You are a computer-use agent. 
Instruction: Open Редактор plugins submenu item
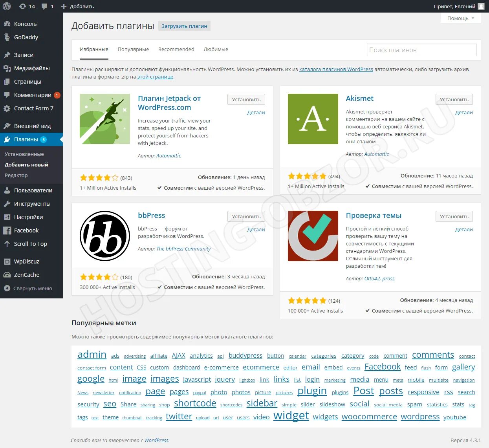(x=16, y=176)
